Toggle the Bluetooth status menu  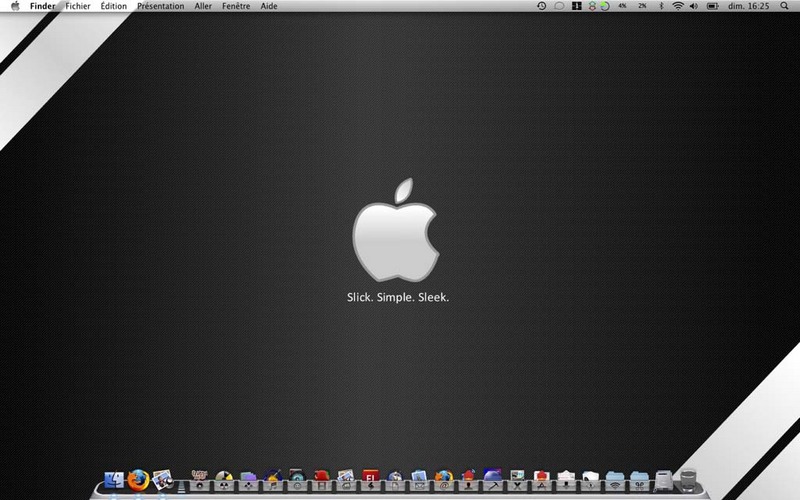(660, 6)
